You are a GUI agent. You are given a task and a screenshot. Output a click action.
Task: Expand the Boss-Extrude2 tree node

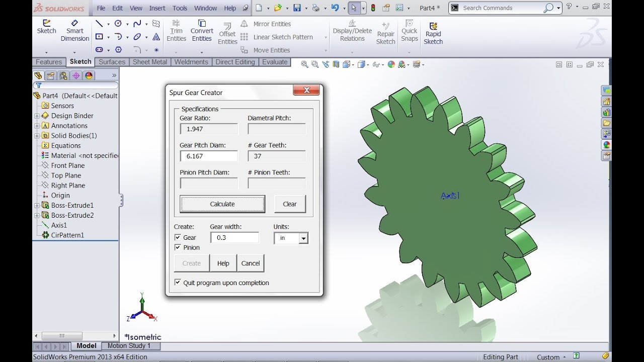(x=37, y=215)
